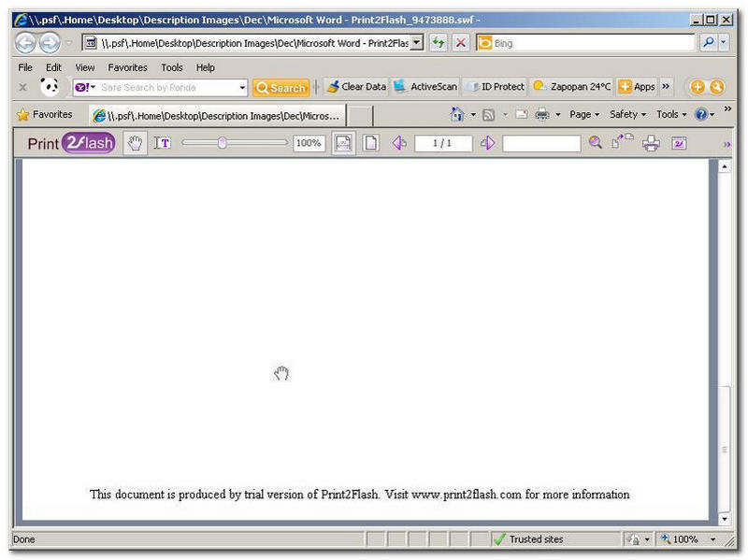Open the Tools menu in menu bar
The width and height of the screenshot is (748, 560).
click(172, 67)
